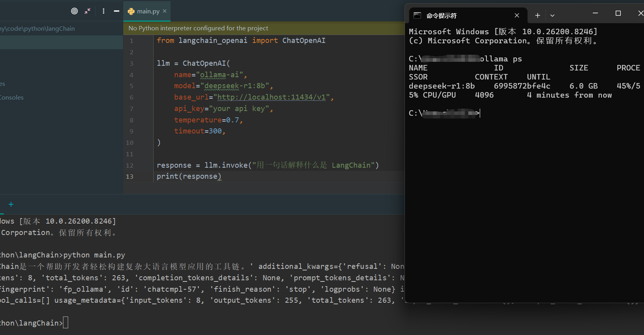Viewport: 644px width, 335px height.
Task: Click the Command Prompt input prompt cursor
Action: [x=480, y=113]
